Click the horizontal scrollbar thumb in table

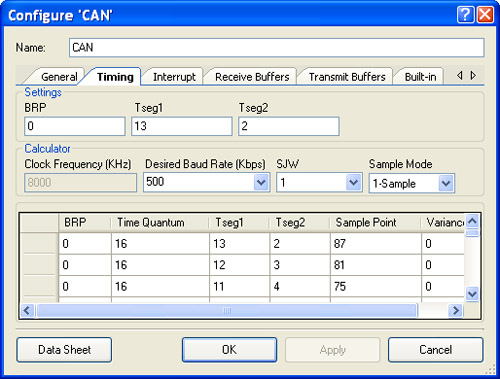pos(227,311)
